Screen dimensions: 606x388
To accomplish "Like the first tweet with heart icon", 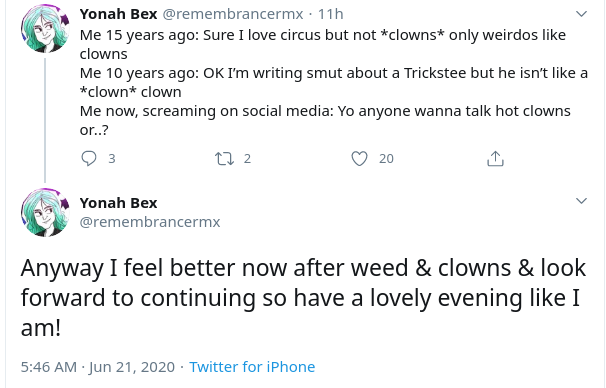I will [x=359, y=158].
